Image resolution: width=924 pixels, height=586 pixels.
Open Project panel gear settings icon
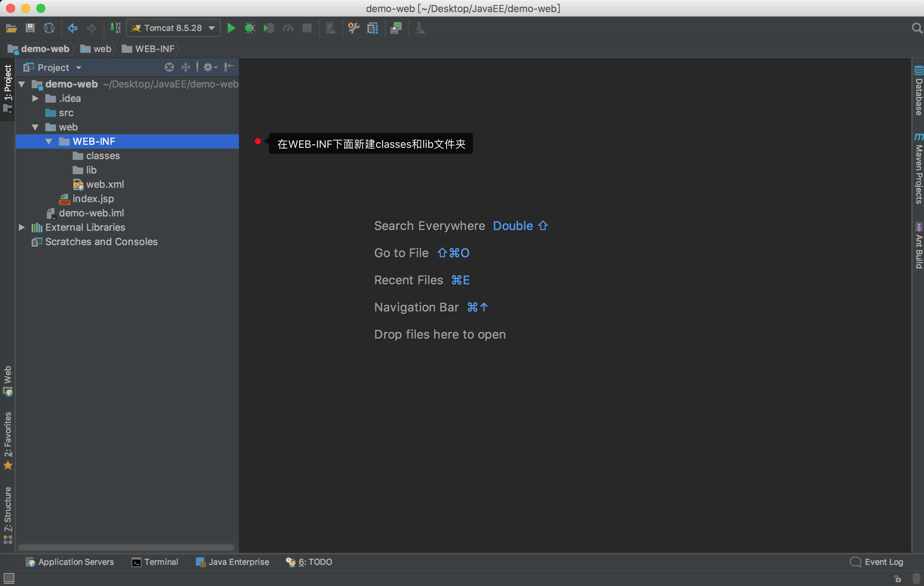(210, 67)
